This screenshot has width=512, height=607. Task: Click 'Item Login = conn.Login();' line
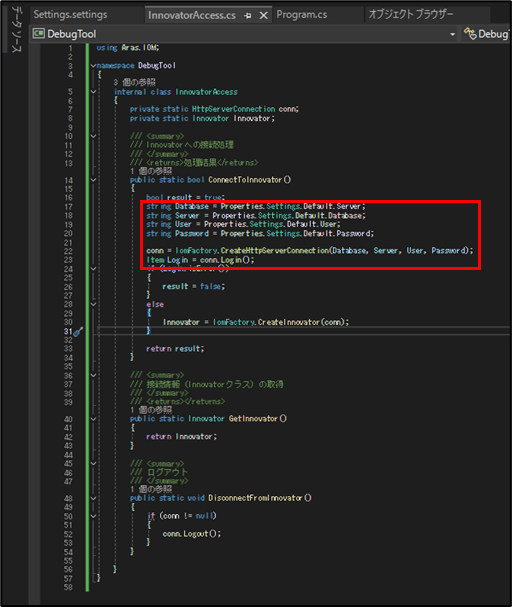tap(200, 260)
